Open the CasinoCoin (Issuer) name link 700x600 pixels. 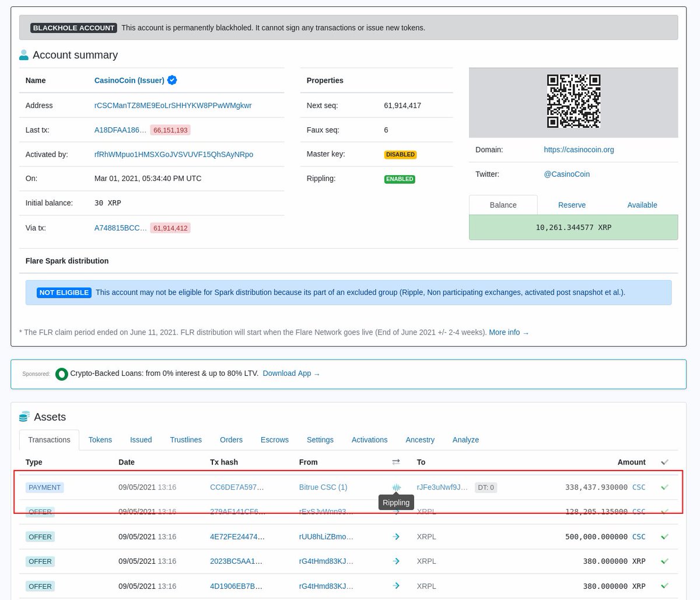pyautogui.click(x=129, y=81)
